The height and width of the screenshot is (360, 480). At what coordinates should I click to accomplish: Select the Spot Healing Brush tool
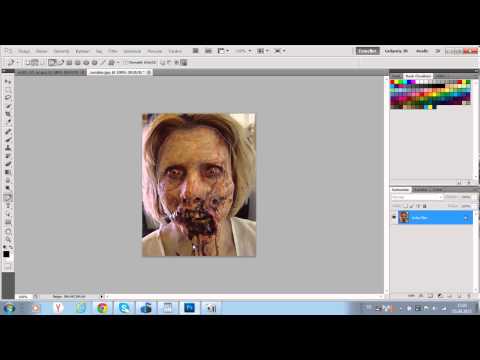(7, 131)
